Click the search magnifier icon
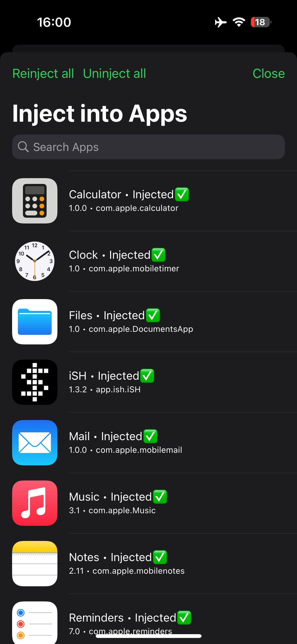 coord(23,147)
